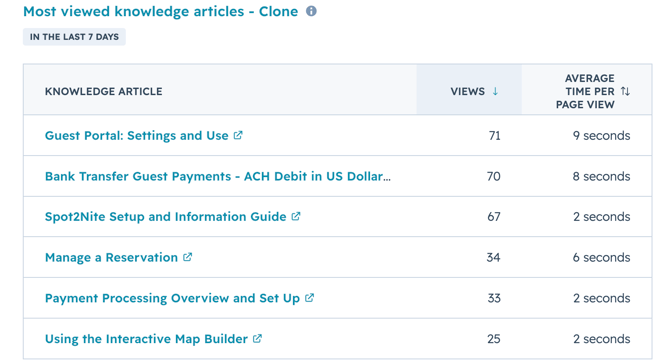Open external link icon for Payment Processing Overview
This screenshot has width=670, height=362.
point(309,297)
